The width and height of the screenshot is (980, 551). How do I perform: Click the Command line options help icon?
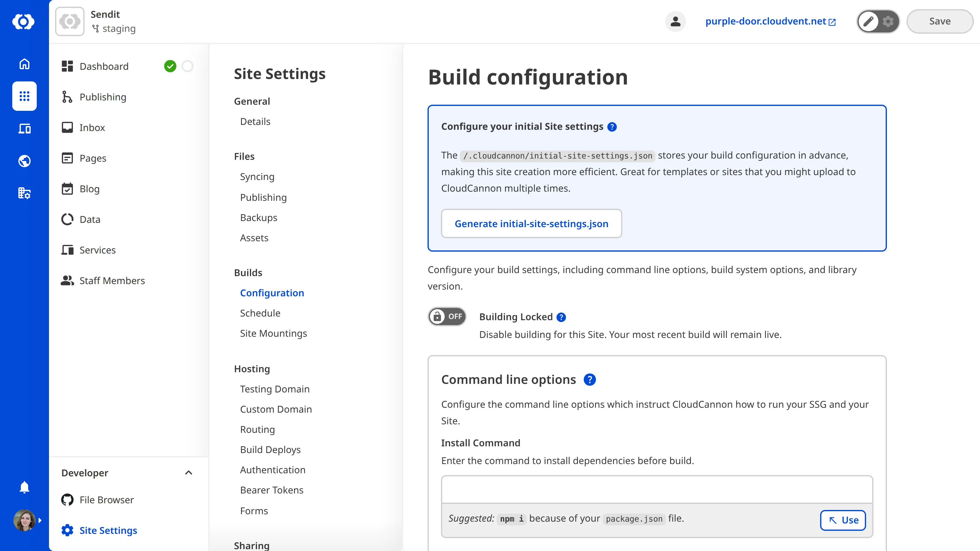click(590, 379)
